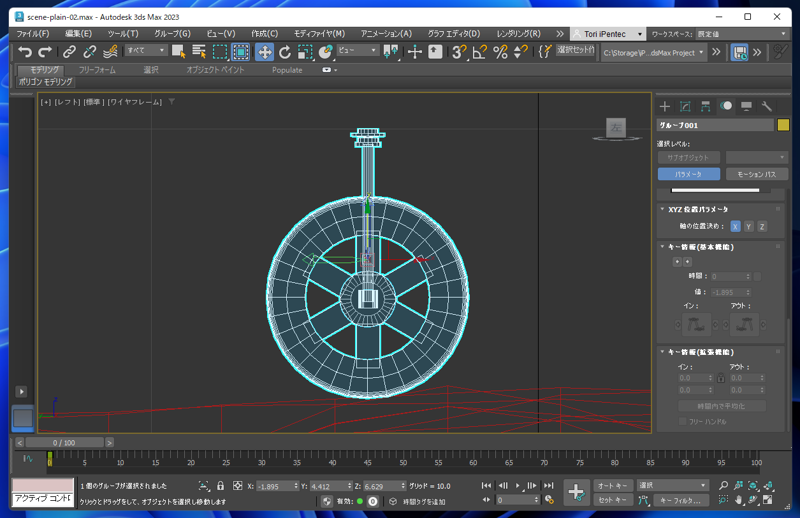Open the レンダリング(R) menu
Image resolution: width=800 pixels, height=518 pixels.
[518, 34]
